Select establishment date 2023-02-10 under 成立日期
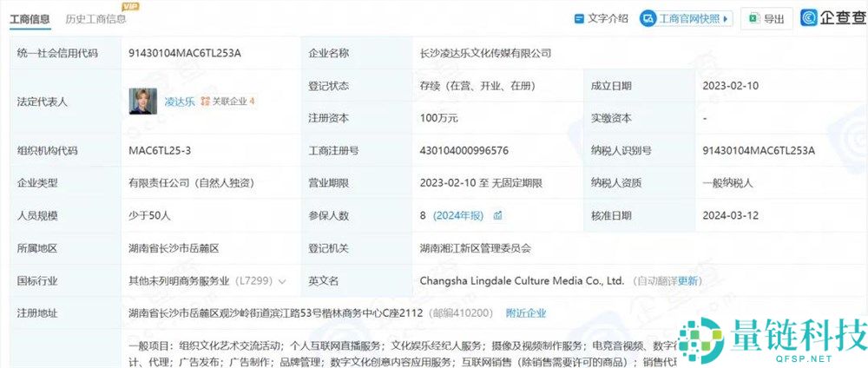 [730, 86]
